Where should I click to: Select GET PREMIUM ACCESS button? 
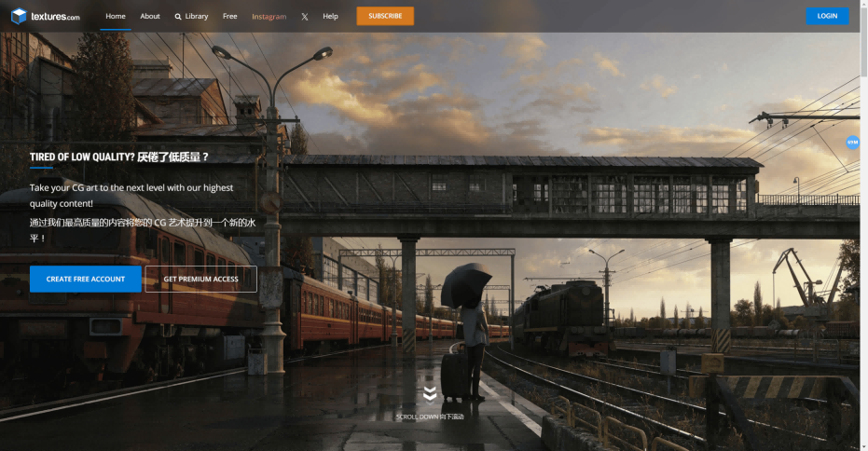[x=200, y=279]
